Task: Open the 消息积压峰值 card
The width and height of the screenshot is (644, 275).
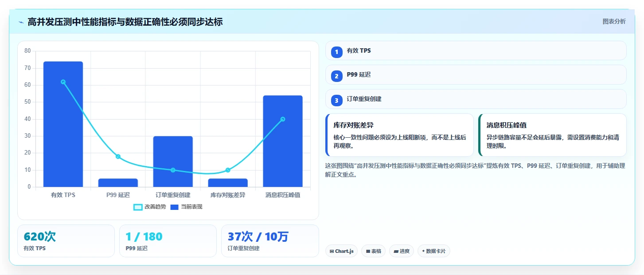Action: pos(552,135)
